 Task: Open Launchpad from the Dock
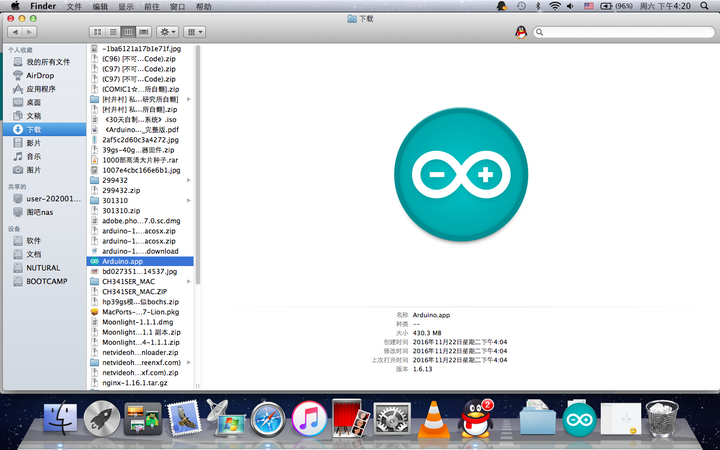click(x=102, y=418)
